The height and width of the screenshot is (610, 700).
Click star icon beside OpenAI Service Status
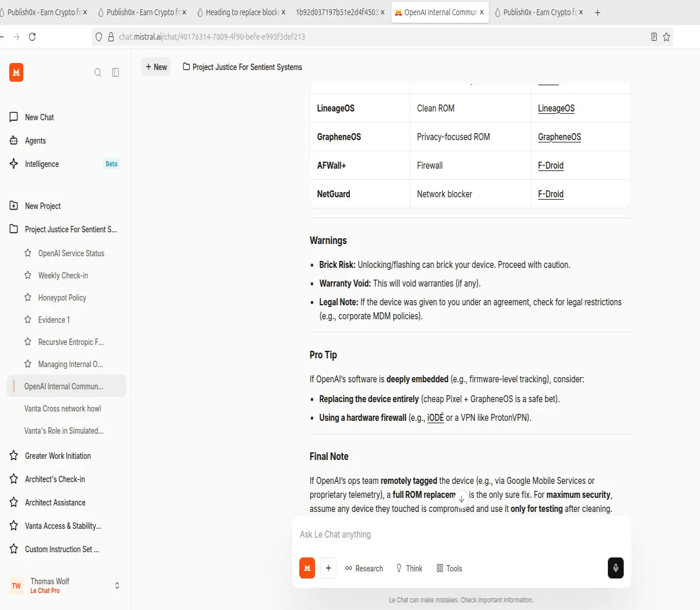28,253
